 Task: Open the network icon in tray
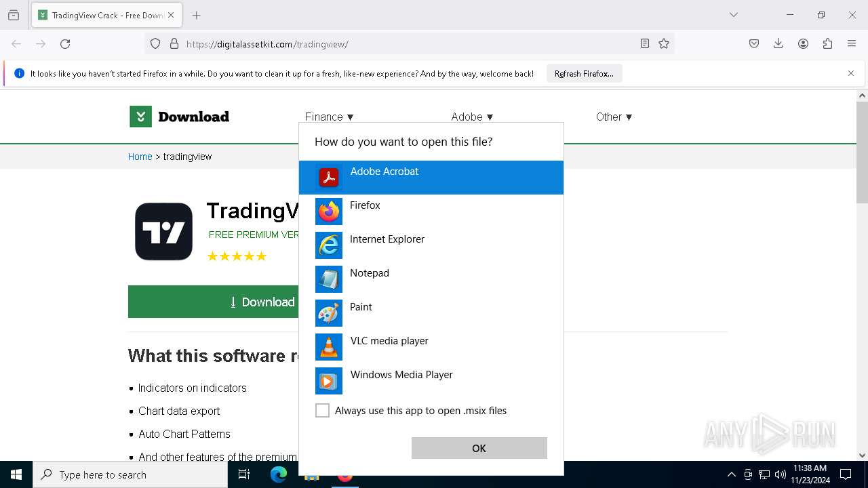[764, 474]
